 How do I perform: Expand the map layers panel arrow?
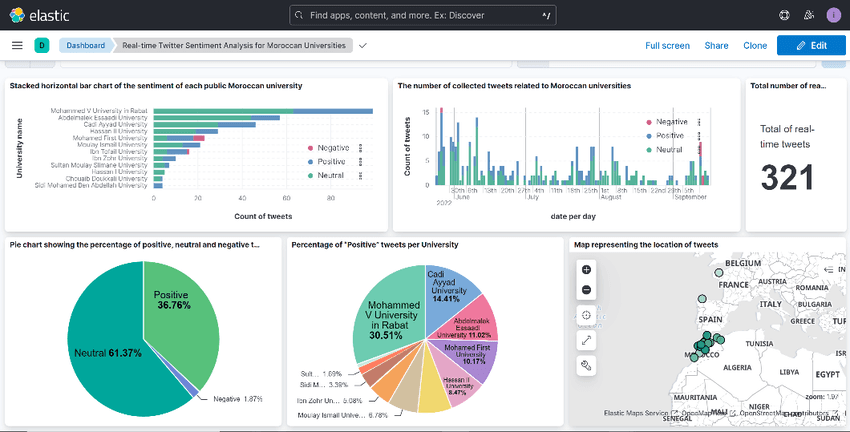pyautogui.click(x=828, y=269)
